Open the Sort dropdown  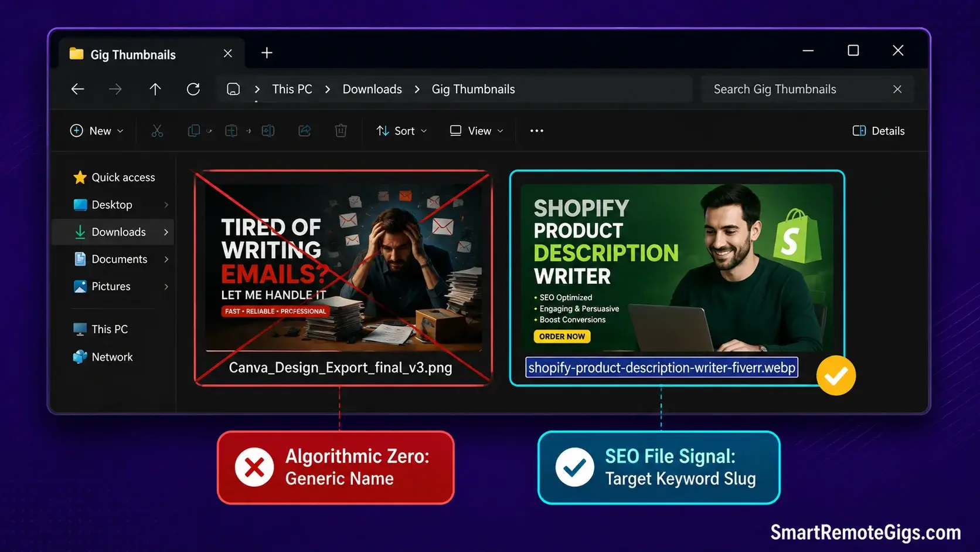click(x=401, y=131)
